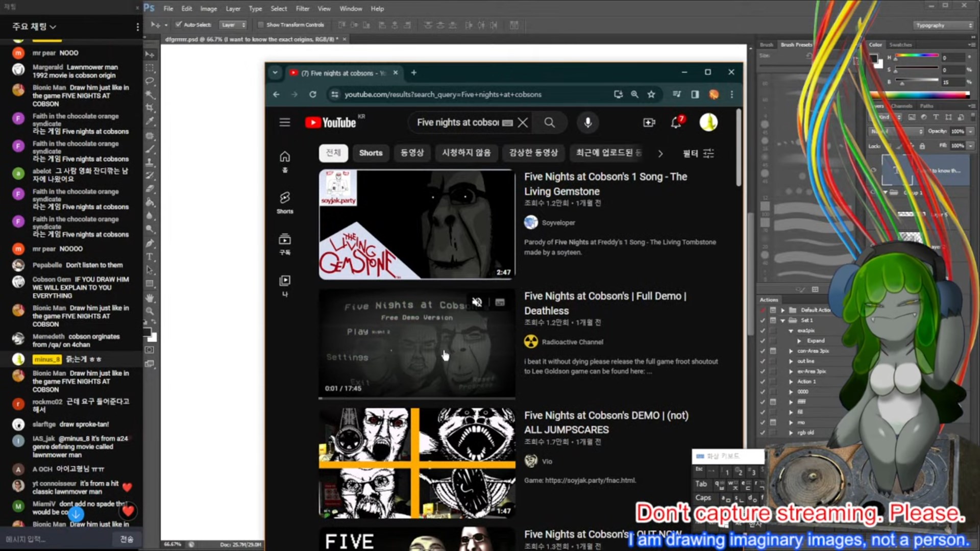This screenshot has height=551, width=980.
Task: Switch to the Swatches tab
Action: click(x=900, y=45)
